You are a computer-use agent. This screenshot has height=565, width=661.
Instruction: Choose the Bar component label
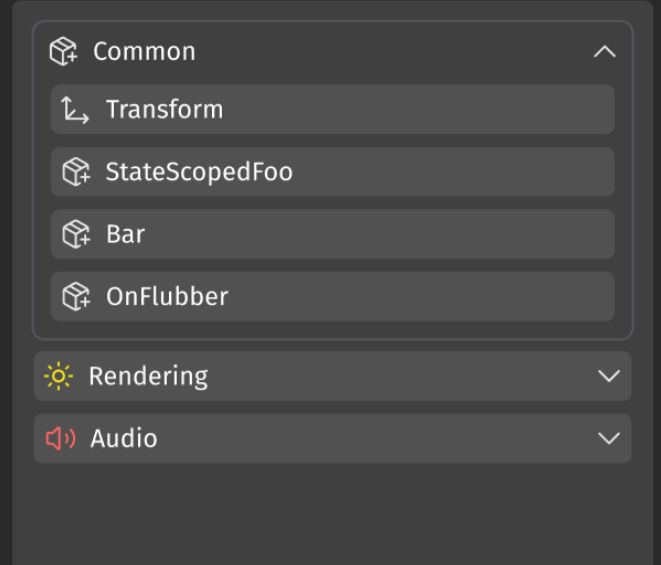pyautogui.click(x=125, y=234)
